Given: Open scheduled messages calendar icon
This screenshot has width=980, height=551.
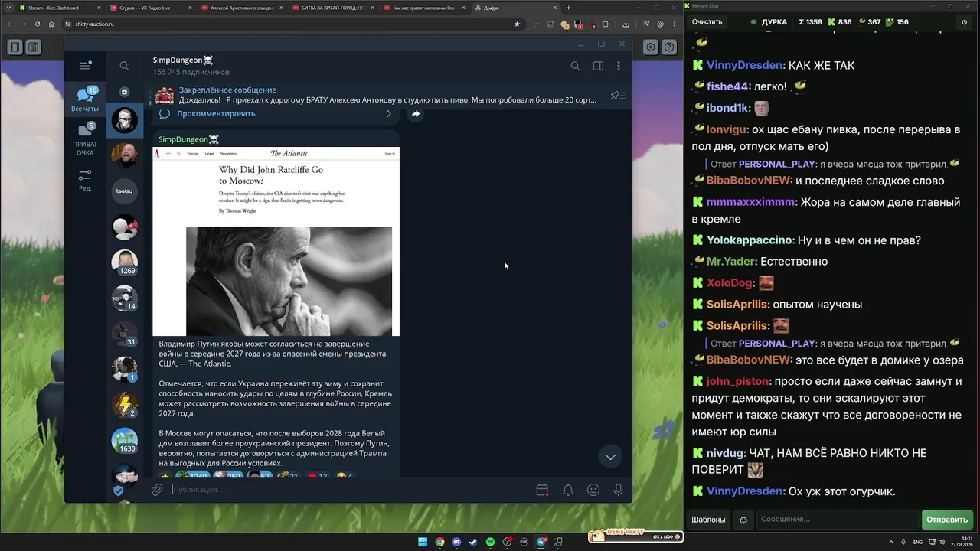Looking at the screenshot, I should 542,490.
